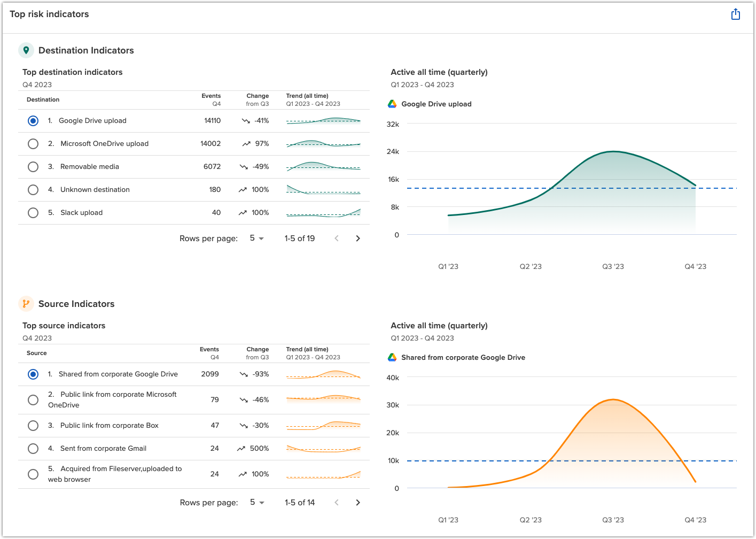Select the Microsoft OneDrive upload radio button
The height and width of the screenshot is (539, 756).
pos(33,143)
